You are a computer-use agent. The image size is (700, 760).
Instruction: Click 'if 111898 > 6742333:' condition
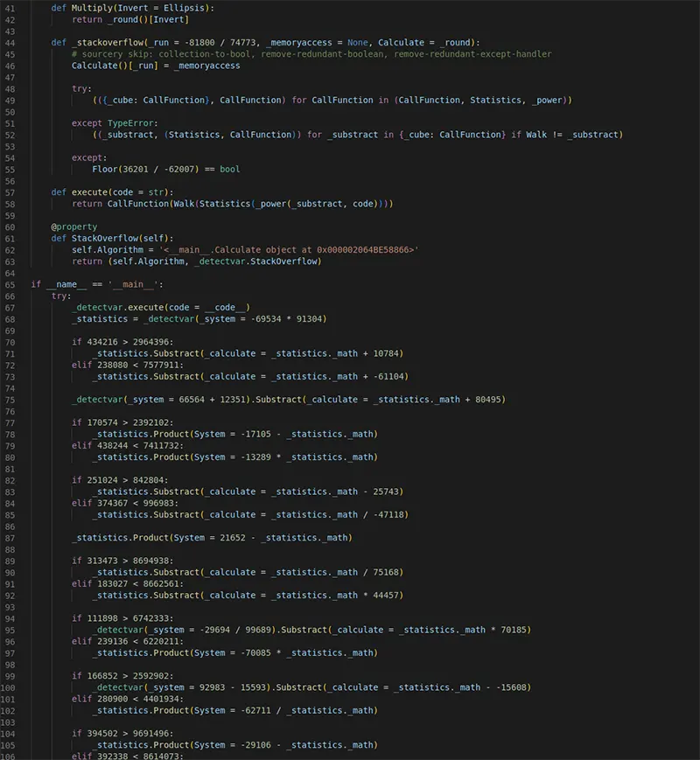[122, 619]
